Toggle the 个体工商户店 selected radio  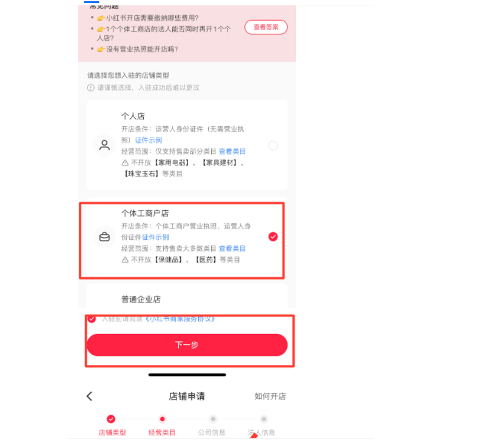(x=273, y=237)
